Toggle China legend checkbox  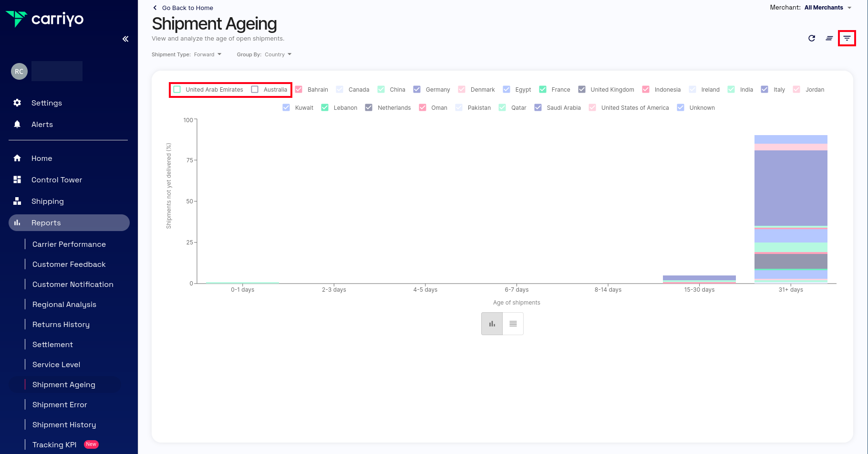[381, 89]
